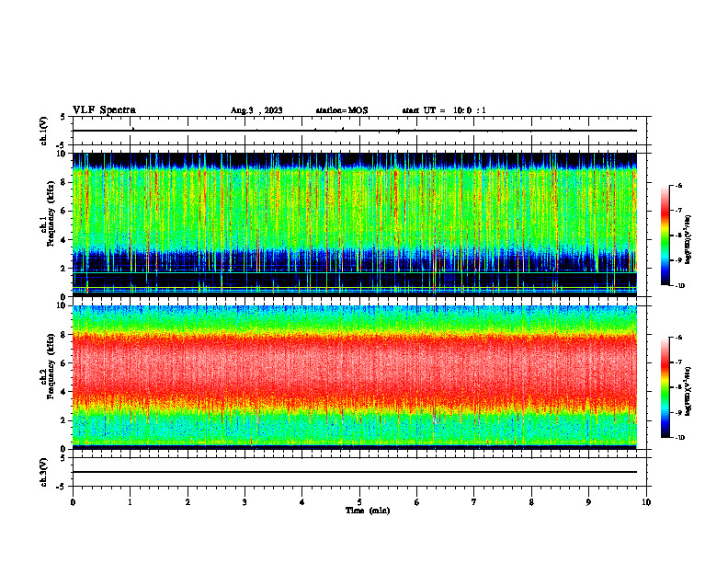Click the "4" kHz tick on ch.1 frequency axis

coord(64,240)
